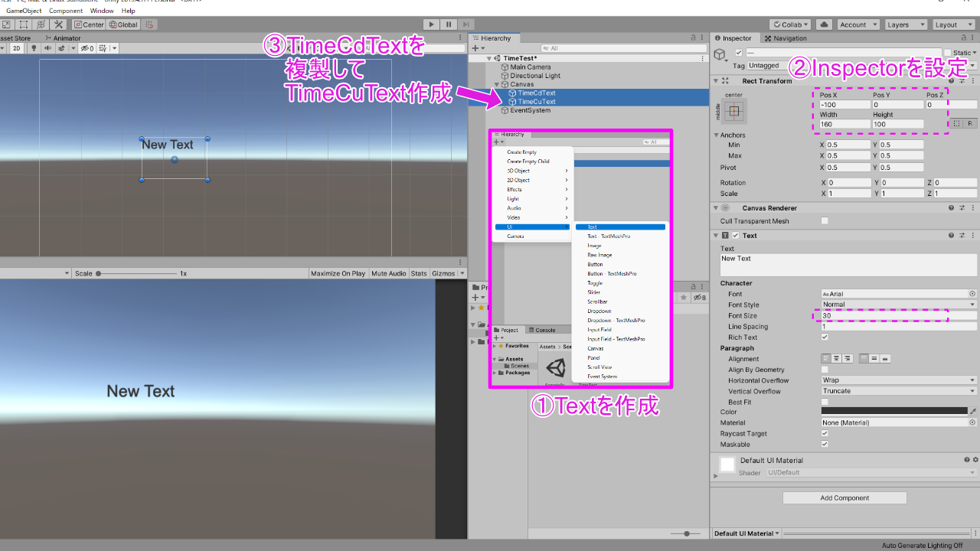Select the Hierarchy tab
Image resolution: width=980 pixels, height=551 pixels.
[x=495, y=38]
